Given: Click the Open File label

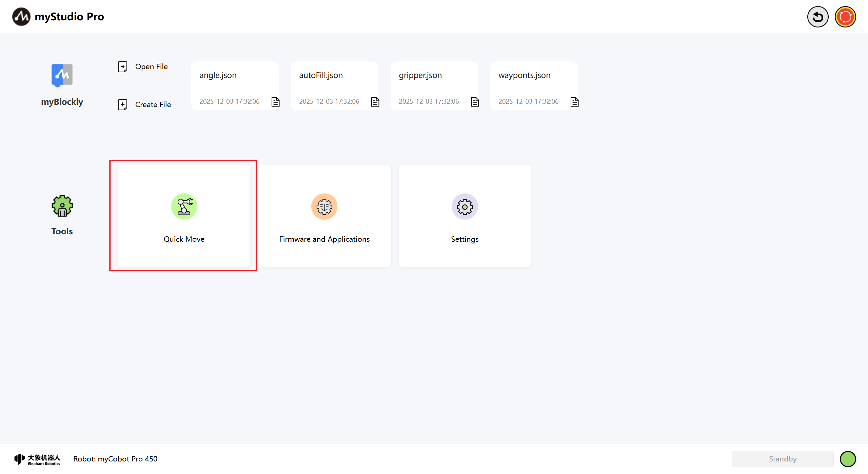Looking at the screenshot, I should (151, 66).
